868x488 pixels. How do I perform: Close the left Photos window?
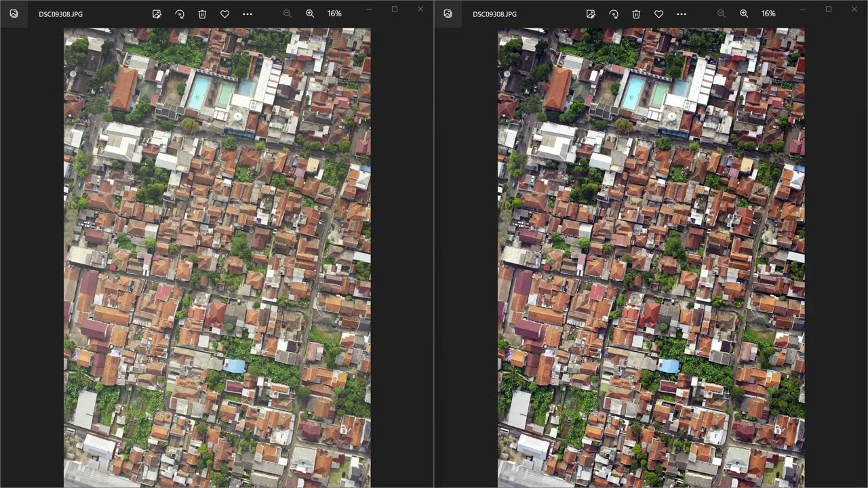click(x=420, y=9)
